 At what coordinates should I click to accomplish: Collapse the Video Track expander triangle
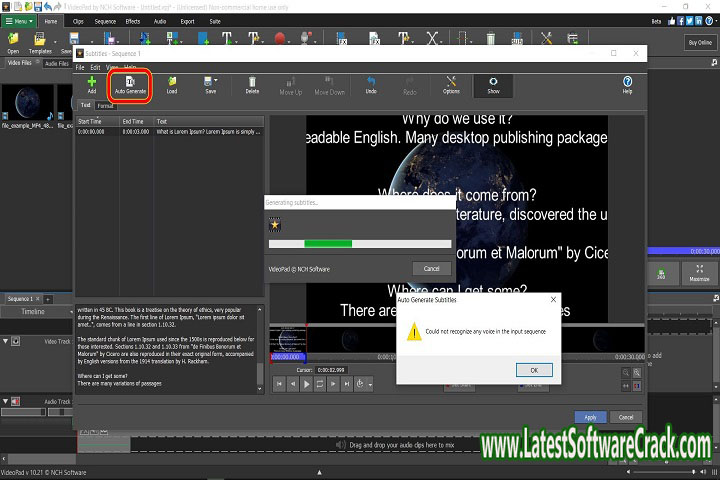point(6,341)
